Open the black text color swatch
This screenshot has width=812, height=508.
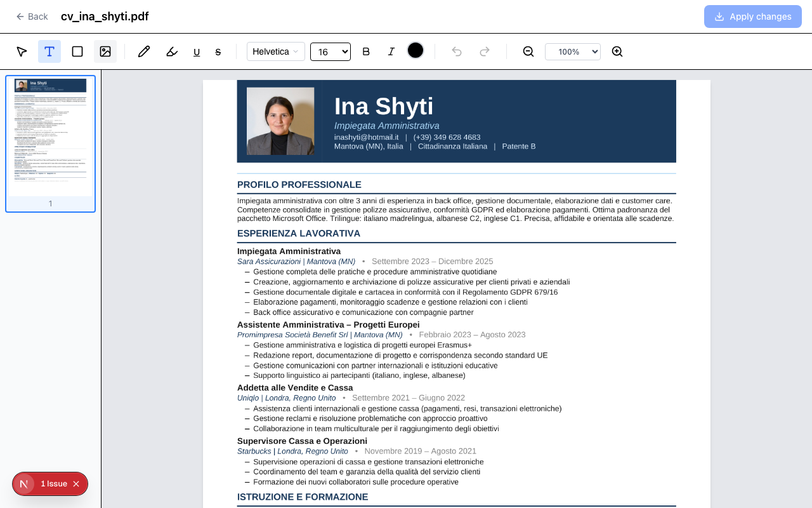[x=416, y=51]
